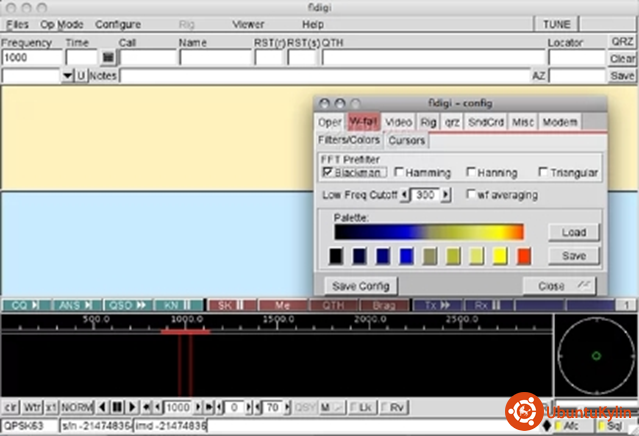Click the Save Config button
The height and width of the screenshot is (436, 639).
[x=361, y=285]
